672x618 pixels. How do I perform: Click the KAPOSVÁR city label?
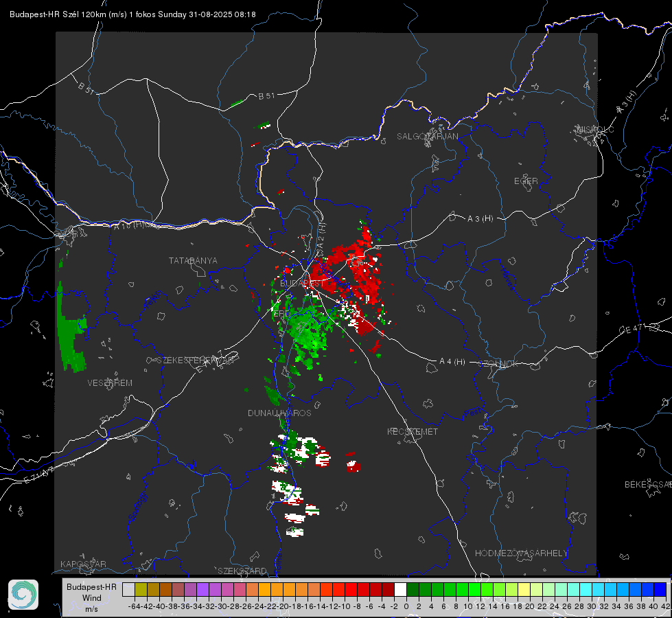83,564
